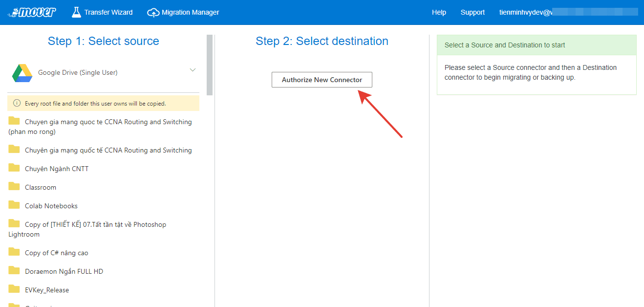
Task: Open the Help menu link
Action: [x=439, y=12]
